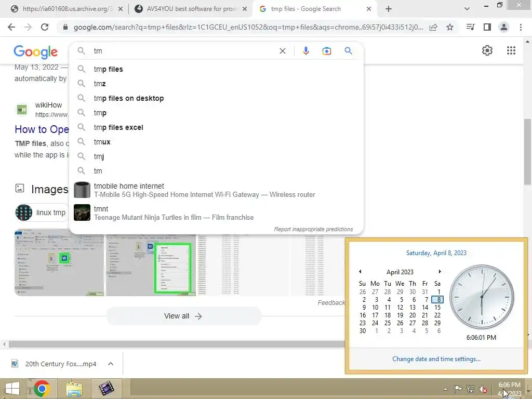Select April 15 in the calendar

click(437, 308)
